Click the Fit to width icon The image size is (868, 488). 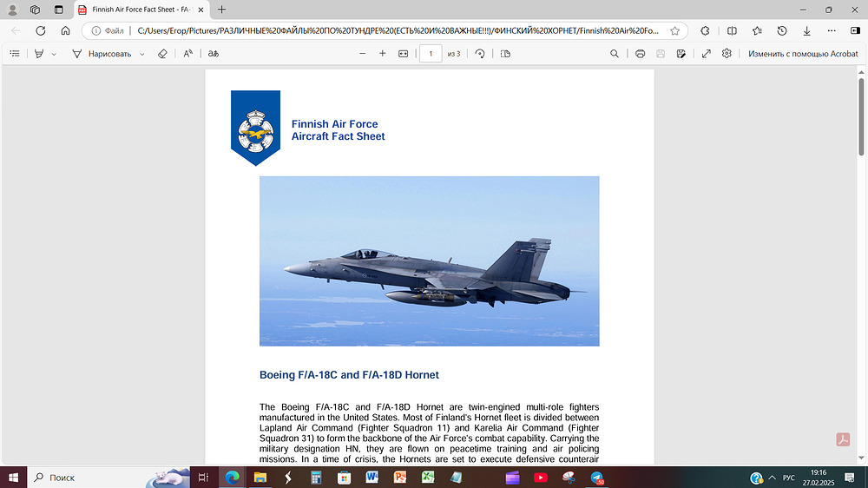pyautogui.click(x=403, y=54)
